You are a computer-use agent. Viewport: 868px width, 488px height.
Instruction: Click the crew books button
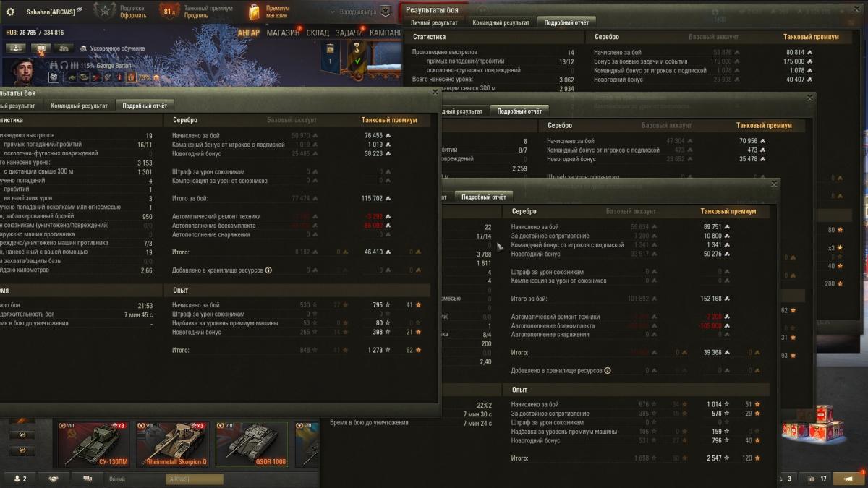41,48
